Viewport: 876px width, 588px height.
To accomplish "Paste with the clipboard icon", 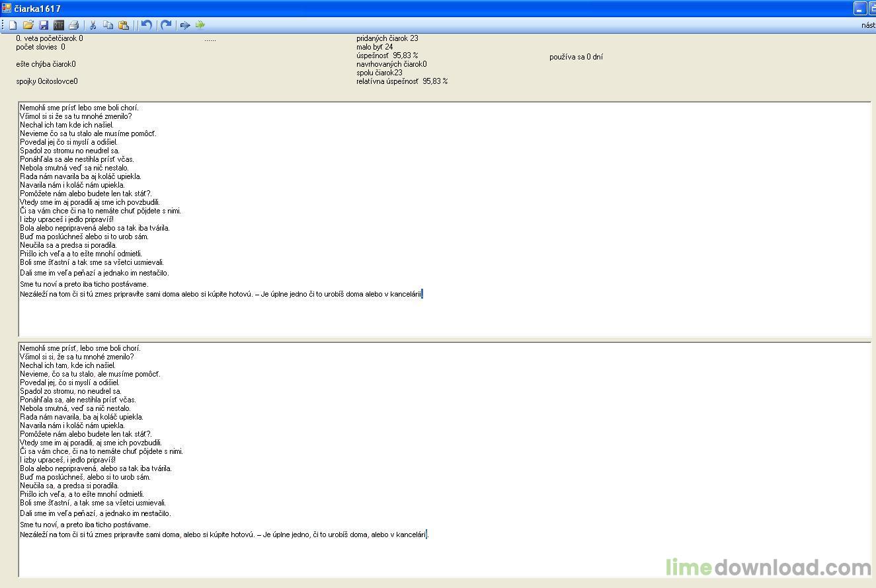I will tap(124, 25).
